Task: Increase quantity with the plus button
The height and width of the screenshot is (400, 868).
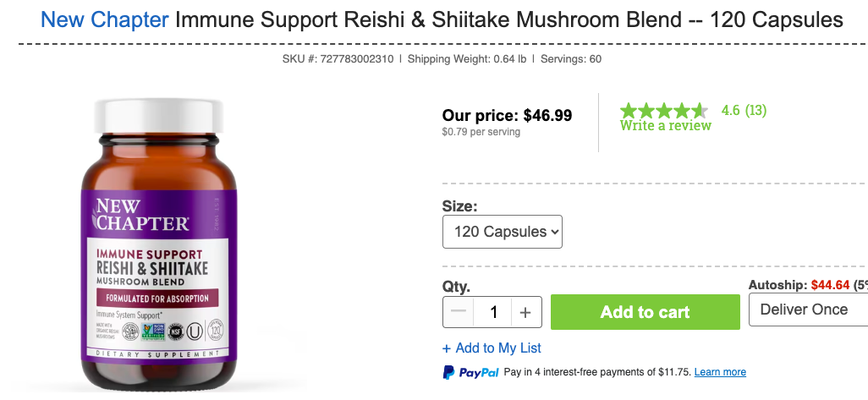Action: point(525,312)
